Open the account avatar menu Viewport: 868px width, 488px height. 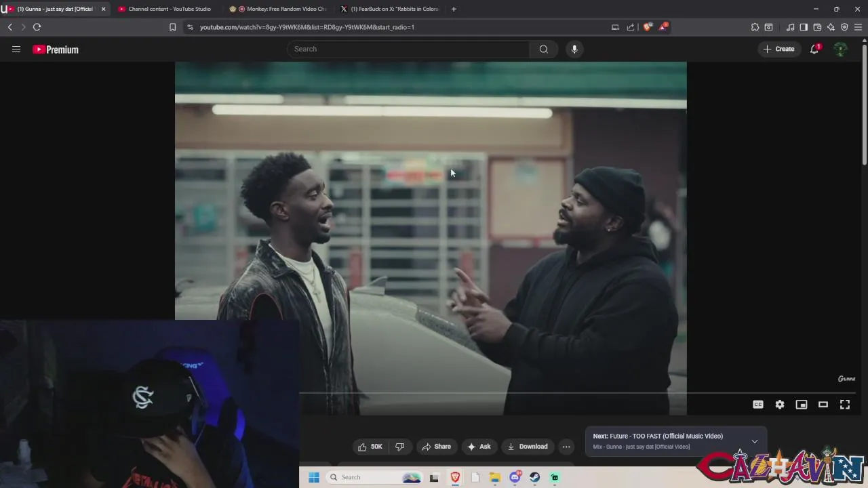840,49
